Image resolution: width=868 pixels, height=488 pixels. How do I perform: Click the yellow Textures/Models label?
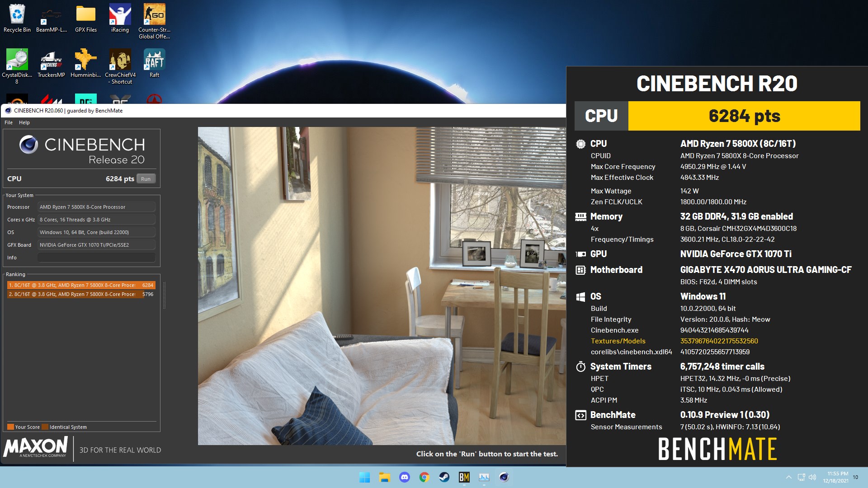pyautogui.click(x=618, y=341)
